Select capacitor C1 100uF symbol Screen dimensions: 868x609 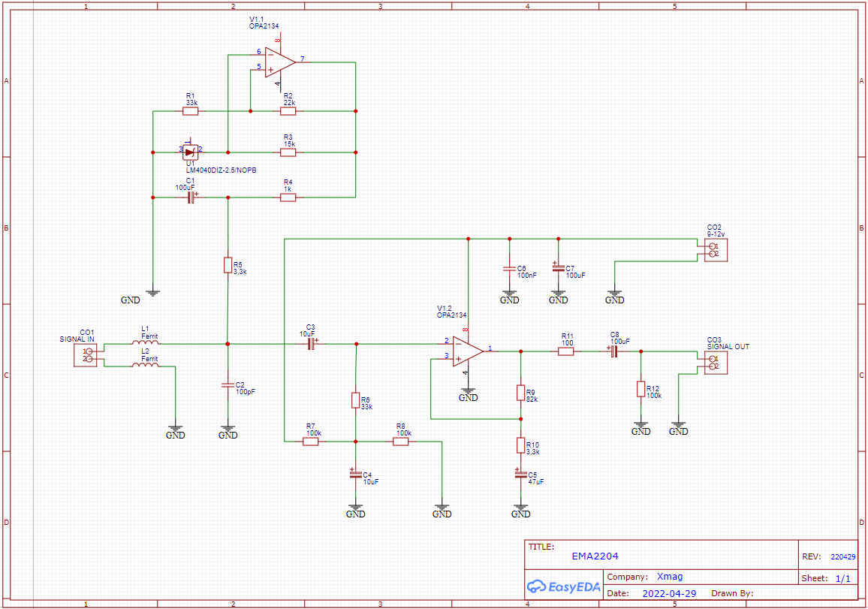coord(191,197)
